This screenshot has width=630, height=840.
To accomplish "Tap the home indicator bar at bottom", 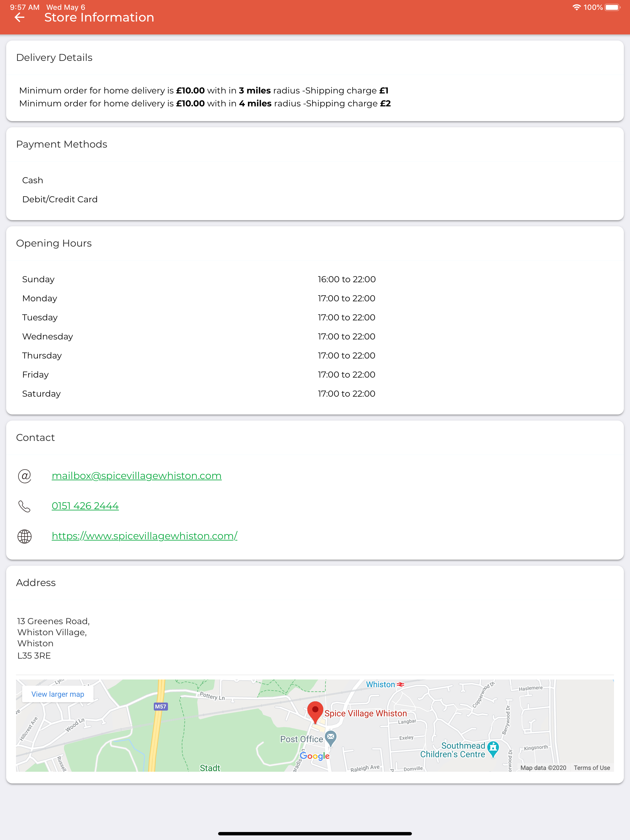I will (315, 834).
